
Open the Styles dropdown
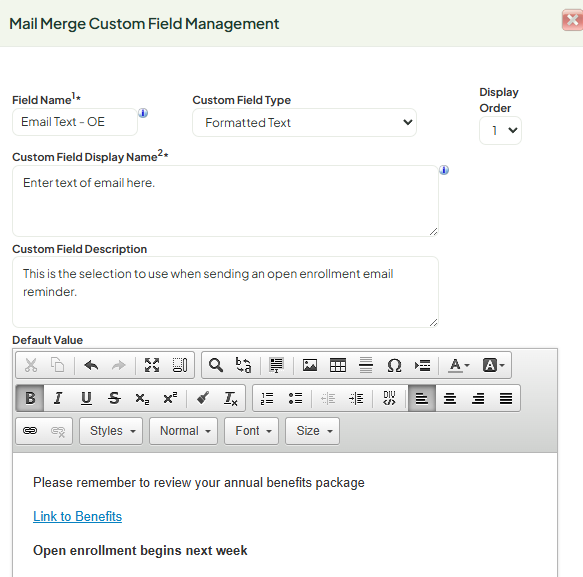[111, 431]
